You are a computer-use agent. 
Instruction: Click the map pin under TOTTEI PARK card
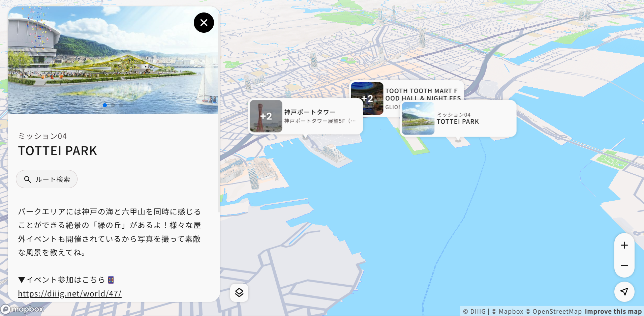tap(458, 140)
